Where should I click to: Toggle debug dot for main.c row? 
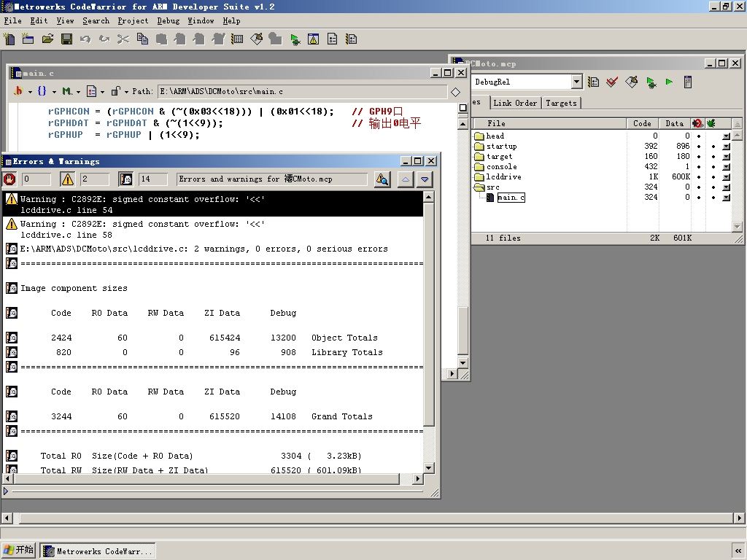click(713, 197)
